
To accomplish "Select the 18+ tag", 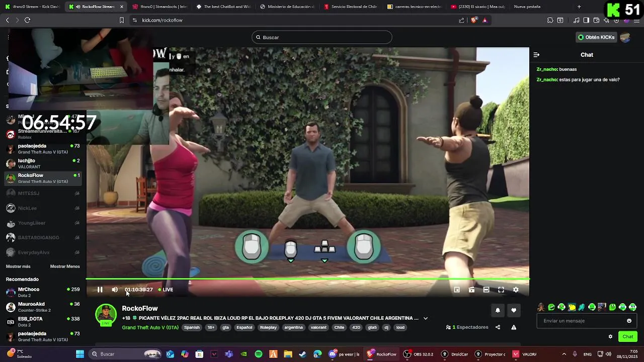I will pos(211,327).
